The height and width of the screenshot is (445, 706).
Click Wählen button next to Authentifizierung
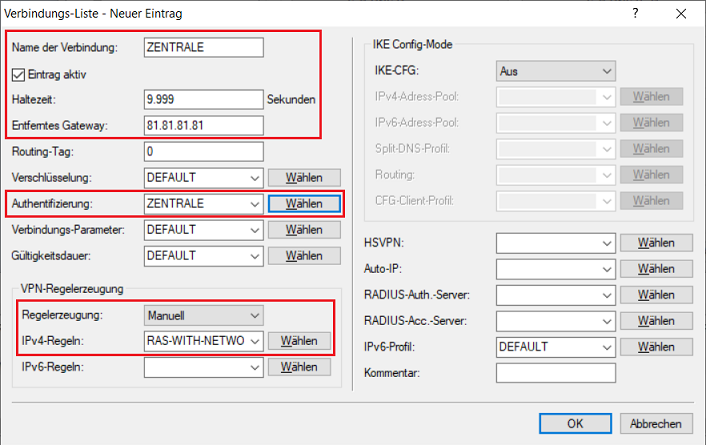(304, 204)
